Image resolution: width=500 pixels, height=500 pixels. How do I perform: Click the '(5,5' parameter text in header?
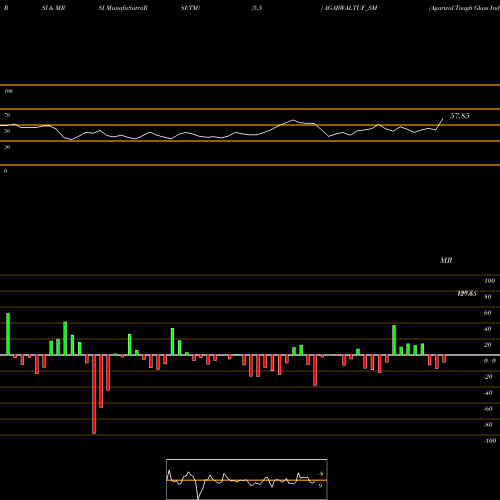257,8
